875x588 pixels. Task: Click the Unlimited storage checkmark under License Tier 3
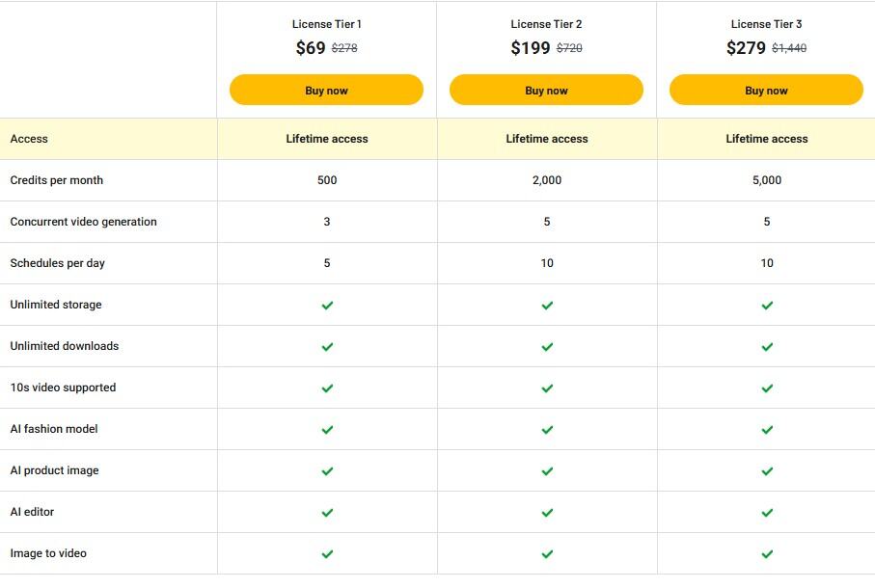click(x=767, y=304)
